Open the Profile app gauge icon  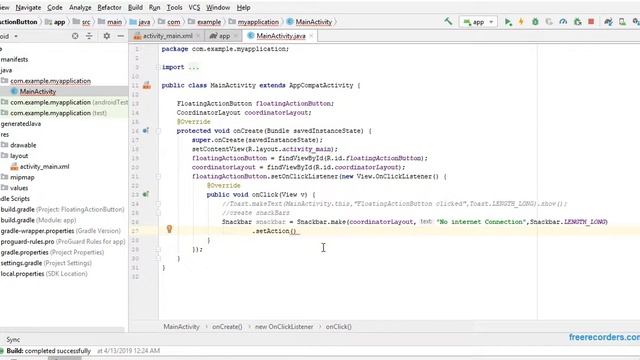[563, 22]
